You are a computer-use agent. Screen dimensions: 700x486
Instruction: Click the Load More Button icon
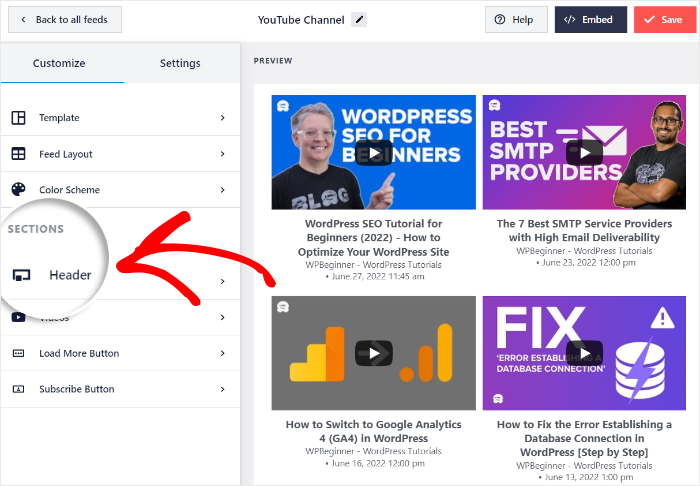click(18, 353)
